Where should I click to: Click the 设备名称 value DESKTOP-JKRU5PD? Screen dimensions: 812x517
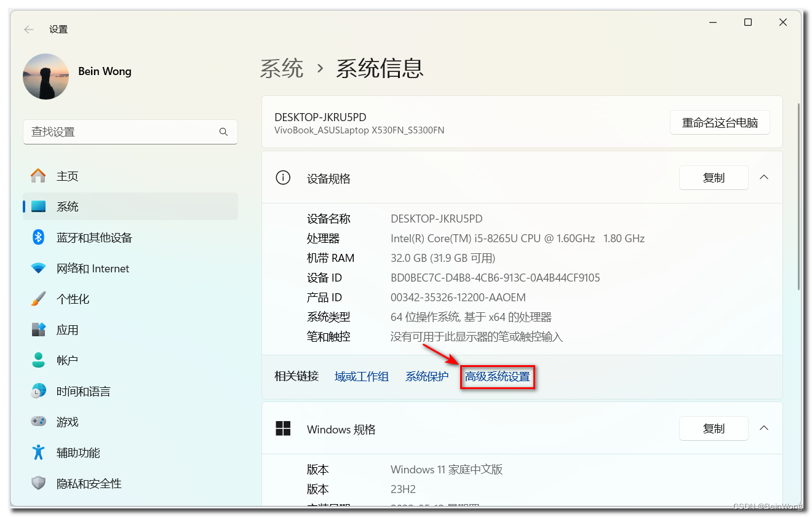(x=437, y=219)
